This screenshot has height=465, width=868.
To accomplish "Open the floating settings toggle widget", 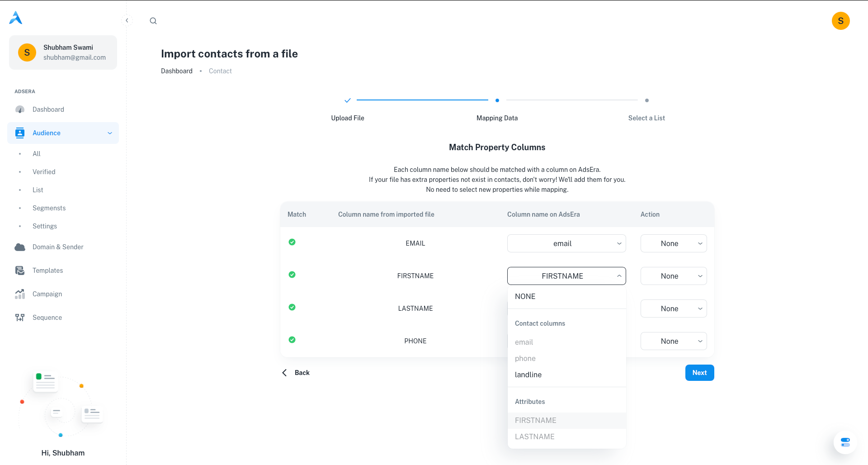I will point(845,442).
